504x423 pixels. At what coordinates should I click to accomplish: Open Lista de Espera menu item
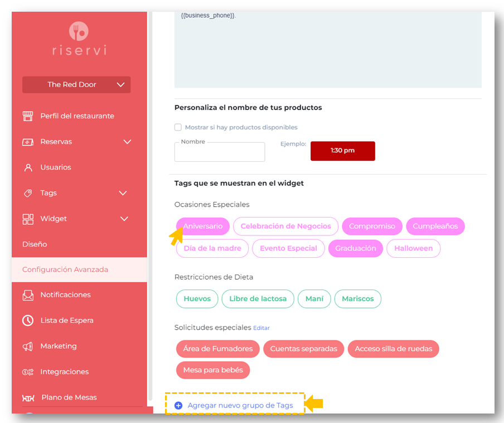pyautogui.click(x=67, y=320)
